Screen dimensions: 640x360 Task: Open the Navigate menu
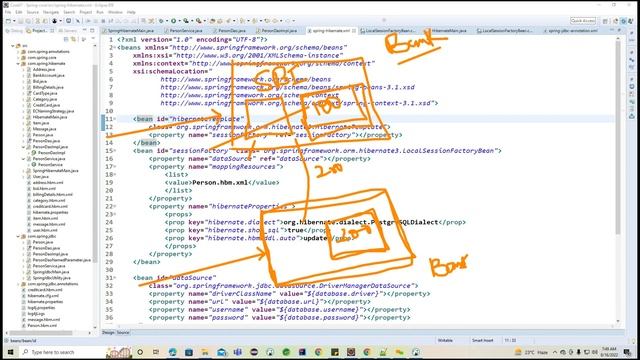pyautogui.click(x=51, y=12)
